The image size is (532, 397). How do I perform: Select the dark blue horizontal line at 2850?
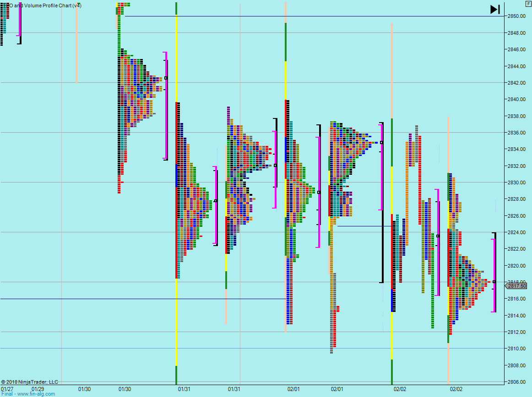[315, 16]
